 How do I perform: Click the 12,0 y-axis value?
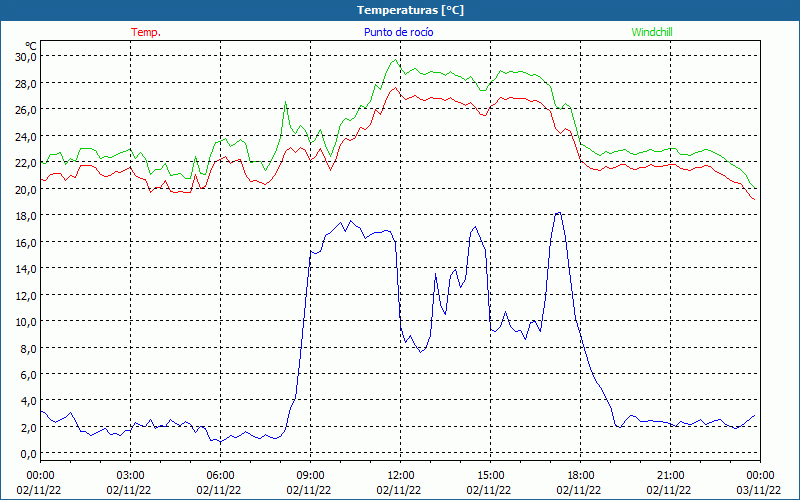[26, 295]
